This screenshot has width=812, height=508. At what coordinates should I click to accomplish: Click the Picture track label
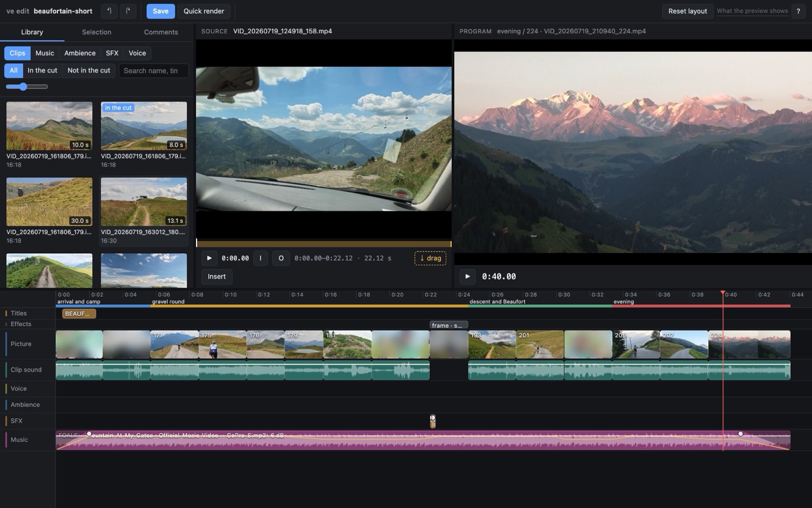pos(21,344)
